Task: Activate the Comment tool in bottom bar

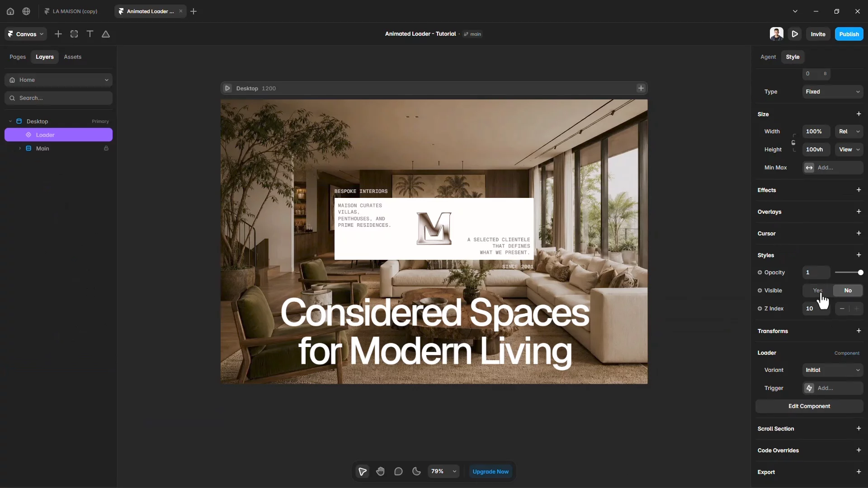Action: (x=398, y=471)
